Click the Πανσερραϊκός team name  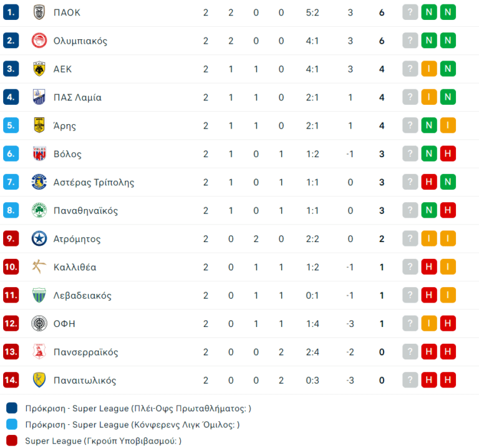pos(85,352)
